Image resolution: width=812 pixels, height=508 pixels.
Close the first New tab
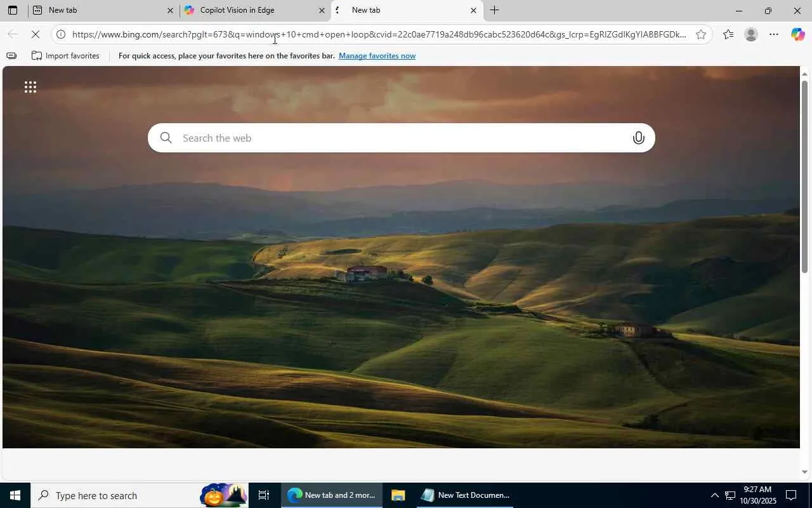point(170,10)
